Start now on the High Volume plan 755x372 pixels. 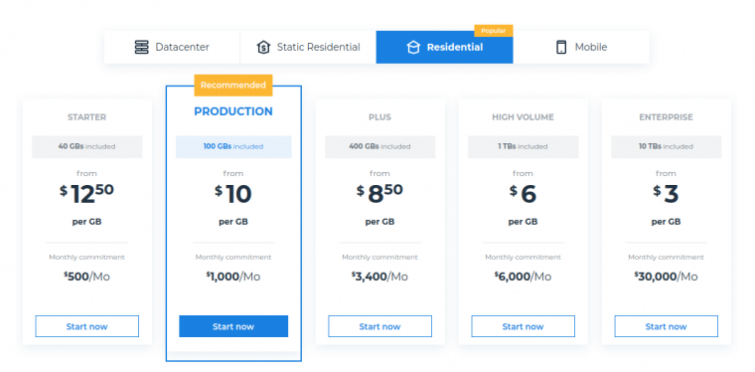click(523, 326)
